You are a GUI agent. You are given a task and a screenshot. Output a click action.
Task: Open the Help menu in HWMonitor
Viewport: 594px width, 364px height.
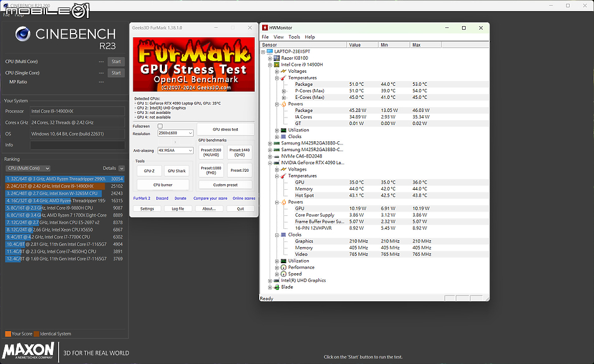tap(310, 37)
